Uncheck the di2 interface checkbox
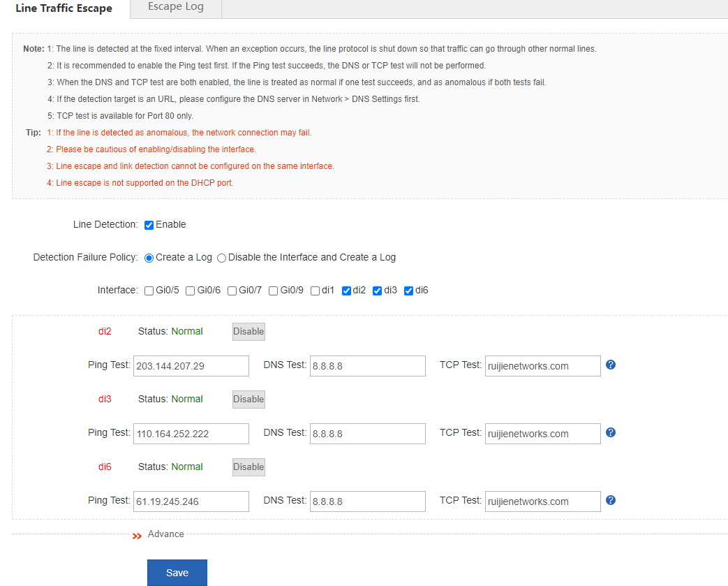The image size is (728, 586). tap(347, 291)
